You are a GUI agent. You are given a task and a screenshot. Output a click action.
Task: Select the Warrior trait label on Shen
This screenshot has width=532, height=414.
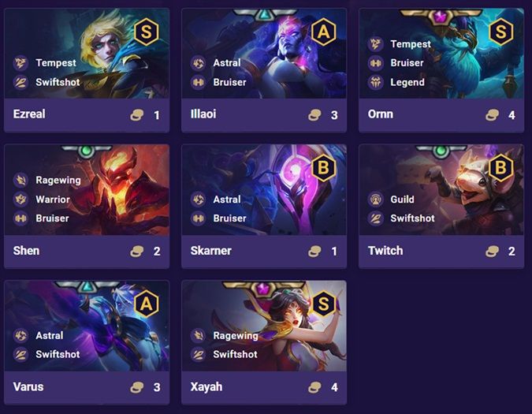pos(53,200)
